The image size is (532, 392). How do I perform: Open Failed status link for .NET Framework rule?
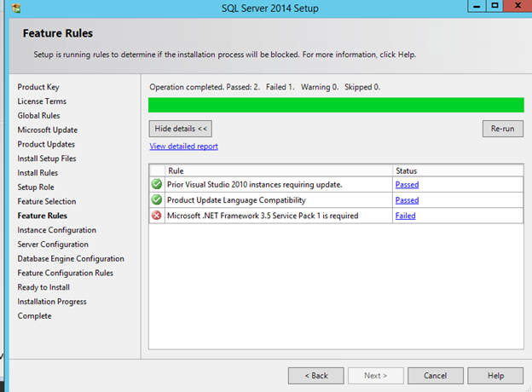(x=406, y=216)
